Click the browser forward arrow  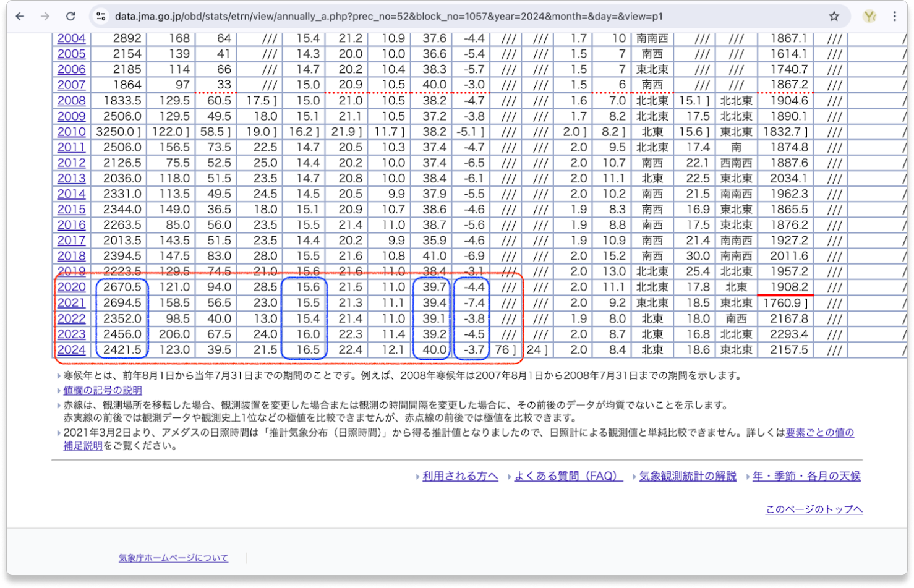45,17
